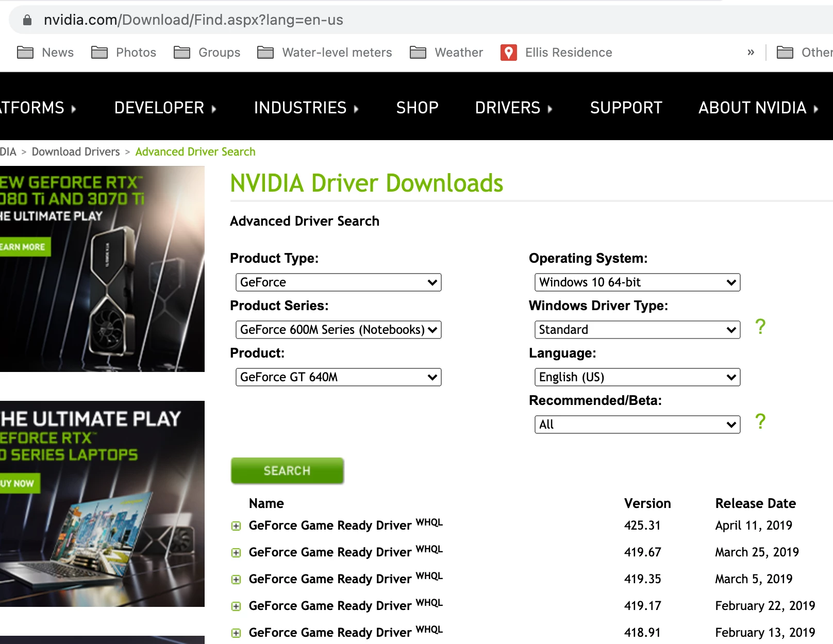Click release date March 5, 2019

(754, 579)
